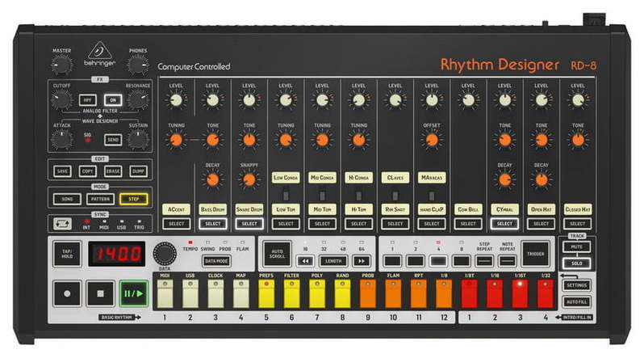Hit the record button with the white dot
This screenshot has width=644, height=358.
67,293
